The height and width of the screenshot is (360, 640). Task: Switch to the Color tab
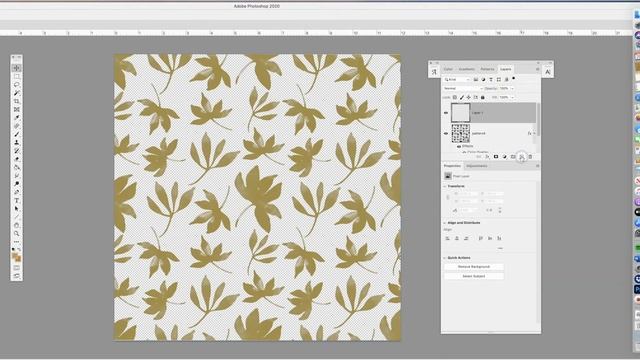[448, 69]
